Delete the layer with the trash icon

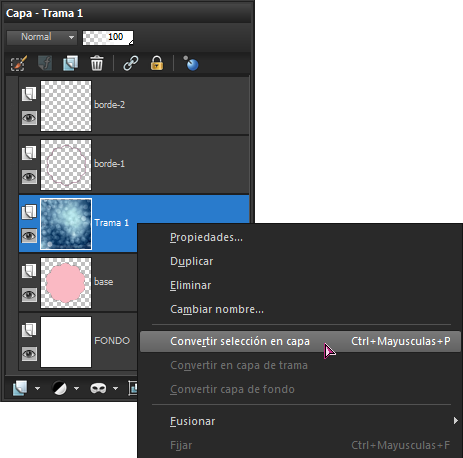pos(97,63)
